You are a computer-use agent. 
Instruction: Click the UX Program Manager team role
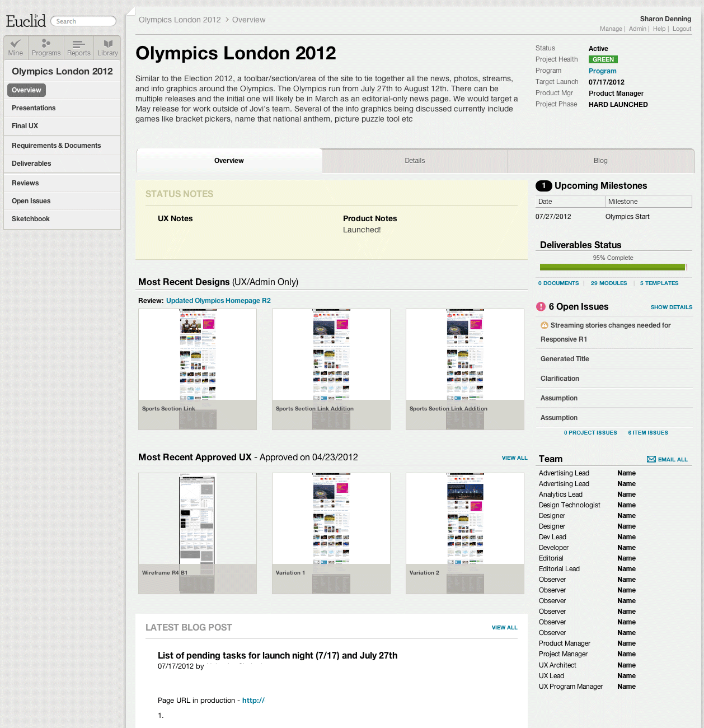pos(571,687)
